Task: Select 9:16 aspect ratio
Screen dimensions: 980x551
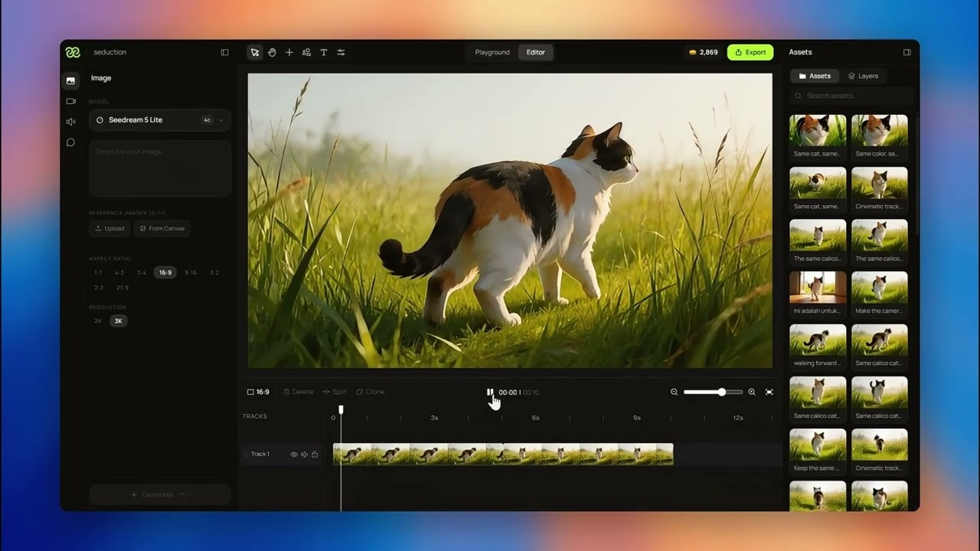Action: tap(190, 272)
